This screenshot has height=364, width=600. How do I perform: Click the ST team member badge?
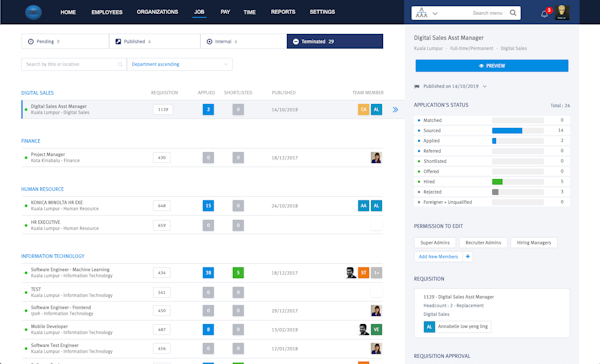coord(363,273)
